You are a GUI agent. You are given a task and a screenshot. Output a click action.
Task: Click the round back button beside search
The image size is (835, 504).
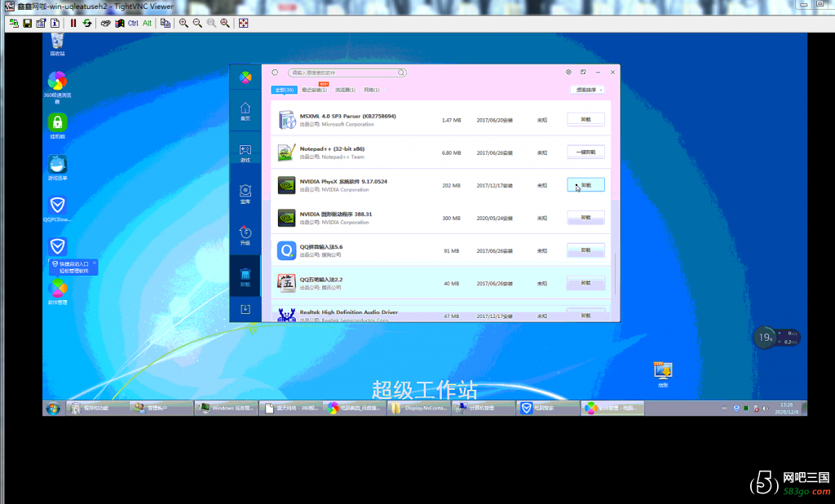275,73
